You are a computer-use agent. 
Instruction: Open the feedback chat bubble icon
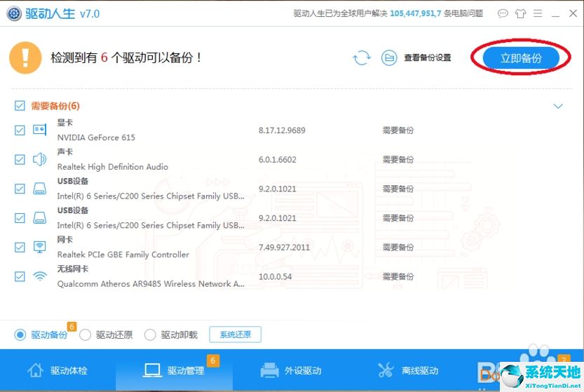coord(503,14)
